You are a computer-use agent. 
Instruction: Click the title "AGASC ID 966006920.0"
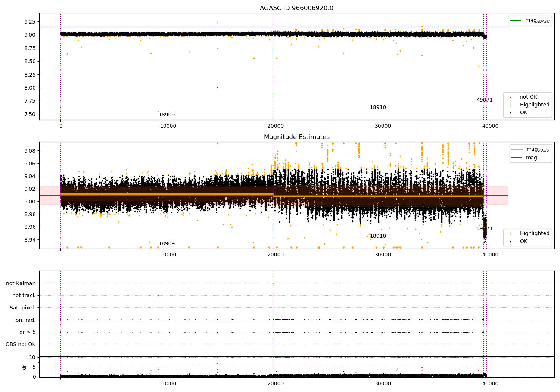pos(296,8)
